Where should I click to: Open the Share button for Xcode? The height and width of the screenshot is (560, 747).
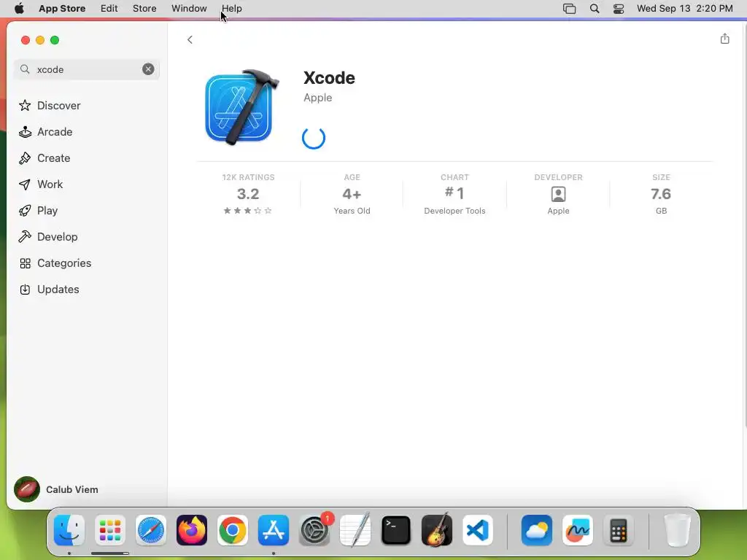click(x=724, y=39)
